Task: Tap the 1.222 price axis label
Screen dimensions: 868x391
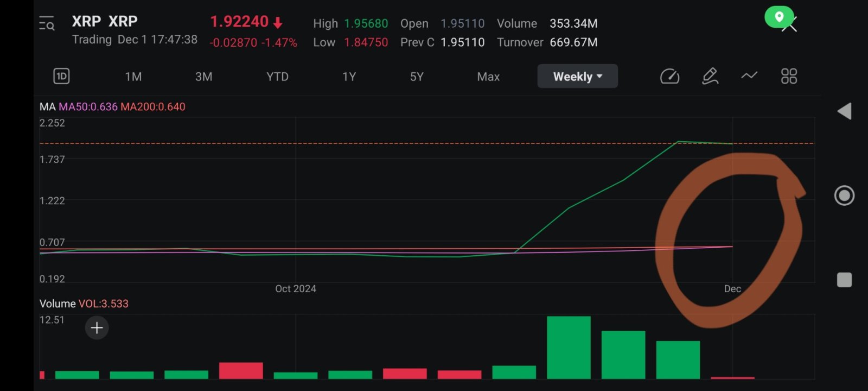Action: point(52,200)
